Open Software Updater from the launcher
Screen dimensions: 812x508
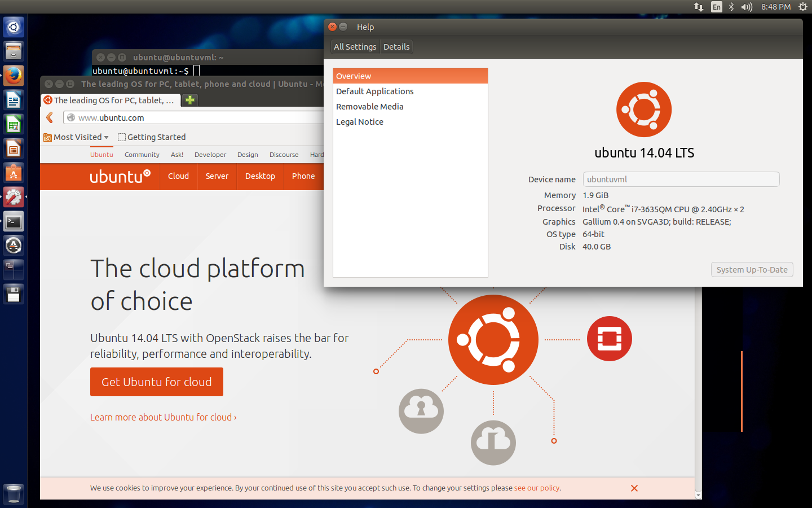14,246
